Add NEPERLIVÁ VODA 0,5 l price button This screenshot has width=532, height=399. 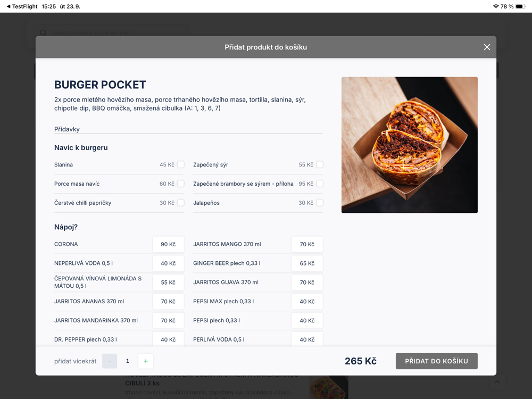point(168,263)
